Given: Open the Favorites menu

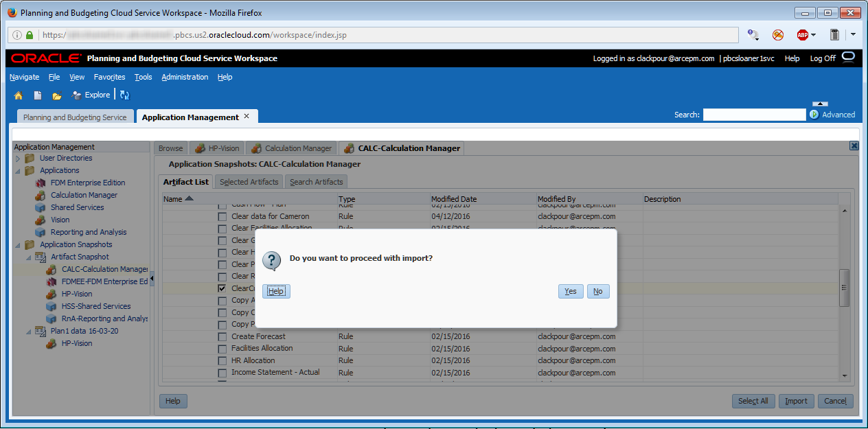Looking at the screenshot, I should click(x=109, y=77).
